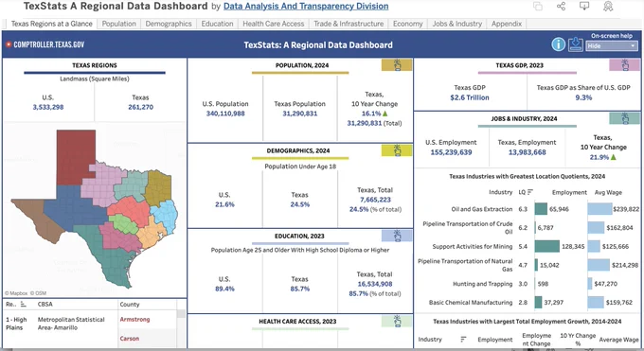This screenshot has width=644, height=351.
Task: Open the blue info circle icon
Action: (x=558, y=44)
